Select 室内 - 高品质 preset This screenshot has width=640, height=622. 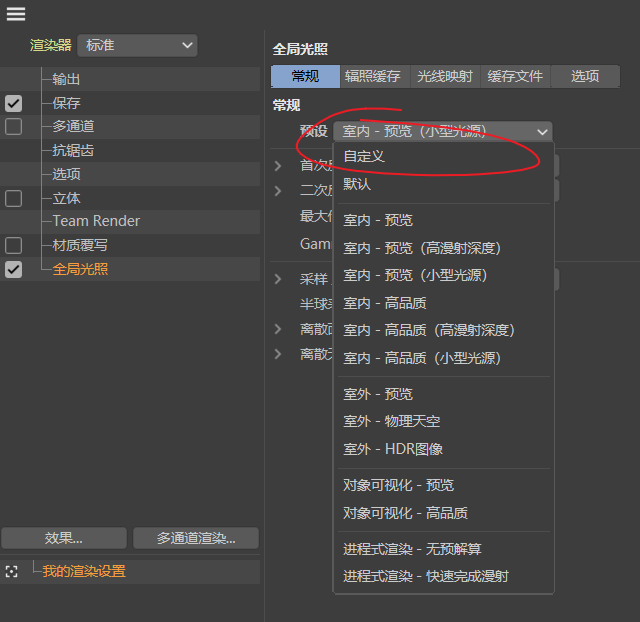[385, 302]
